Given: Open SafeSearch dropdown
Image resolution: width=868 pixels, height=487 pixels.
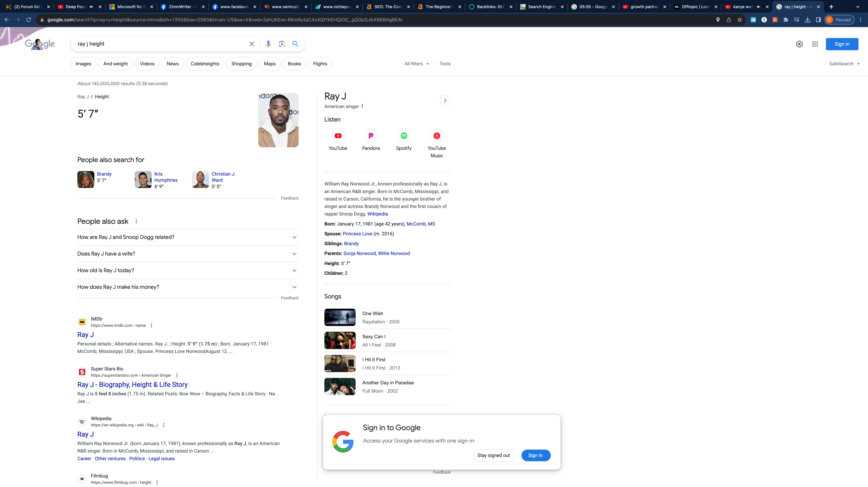Looking at the screenshot, I should [844, 64].
